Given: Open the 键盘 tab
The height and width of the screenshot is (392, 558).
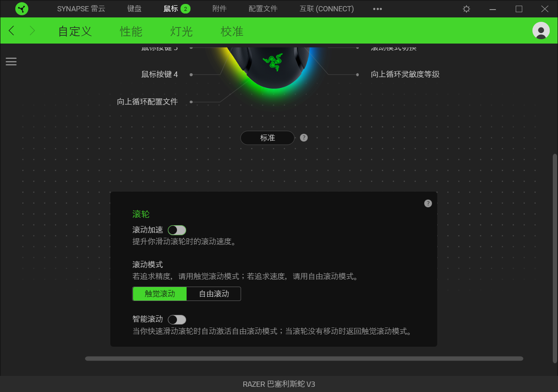Looking at the screenshot, I should [134, 9].
